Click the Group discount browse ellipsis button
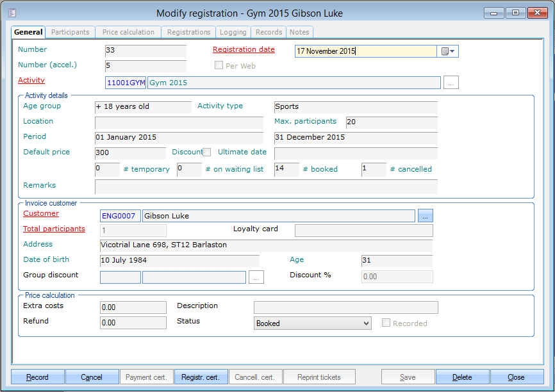 (x=256, y=277)
